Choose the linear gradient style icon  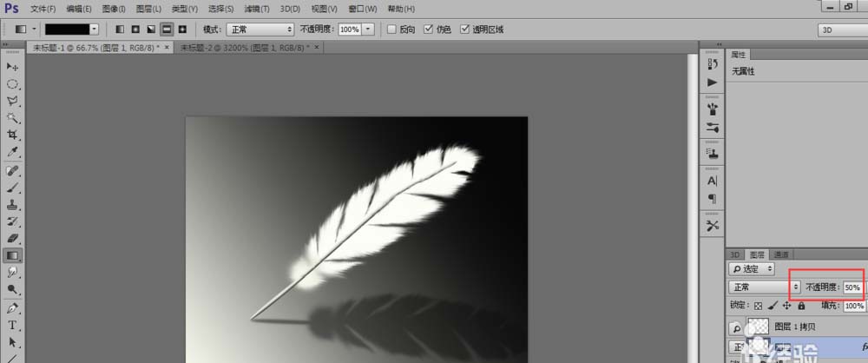pos(120,30)
